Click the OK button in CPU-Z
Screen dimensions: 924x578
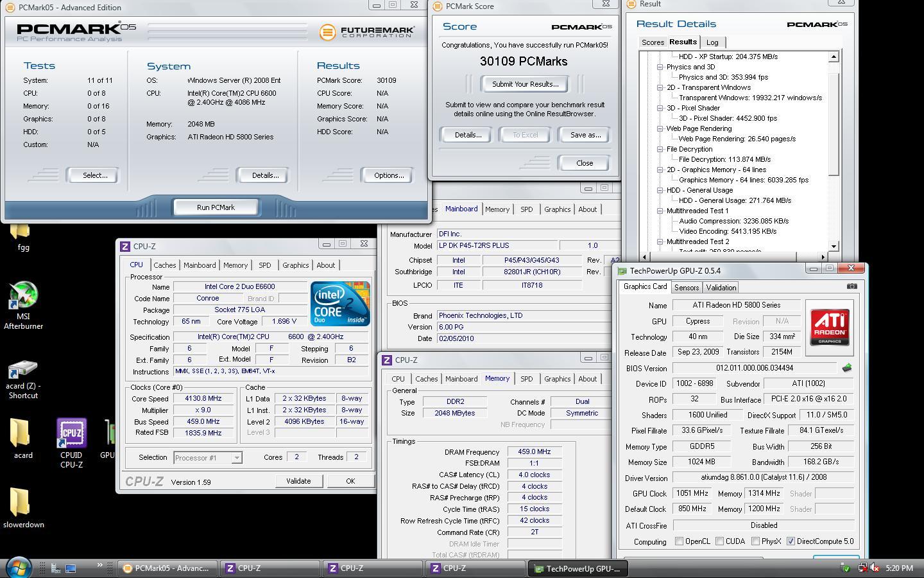pyautogui.click(x=350, y=481)
